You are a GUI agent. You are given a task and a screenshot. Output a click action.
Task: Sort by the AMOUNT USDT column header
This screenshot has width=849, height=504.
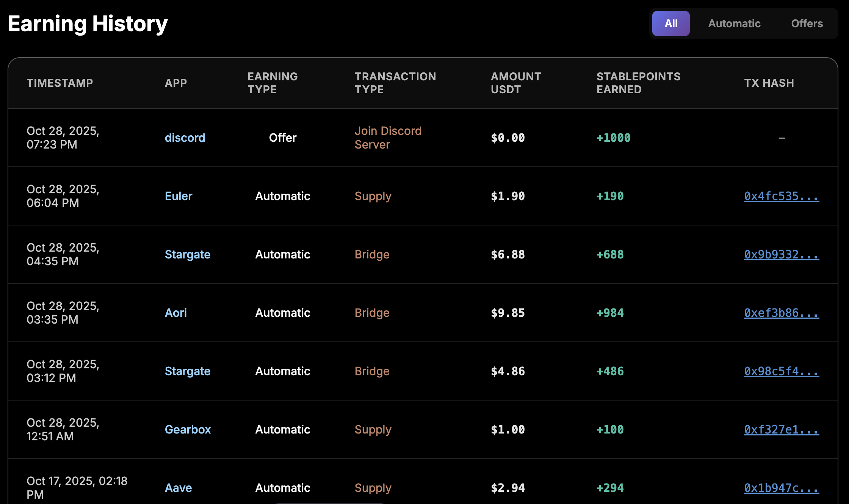point(516,83)
